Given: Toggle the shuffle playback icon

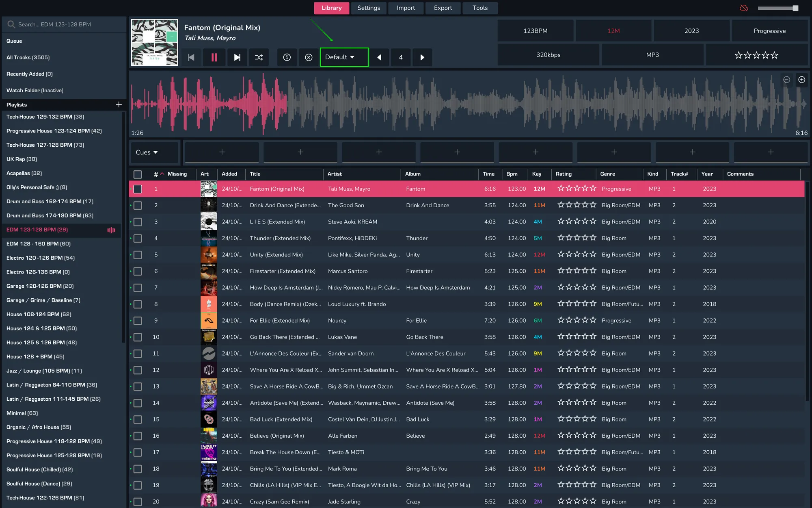Looking at the screenshot, I should click(259, 57).
